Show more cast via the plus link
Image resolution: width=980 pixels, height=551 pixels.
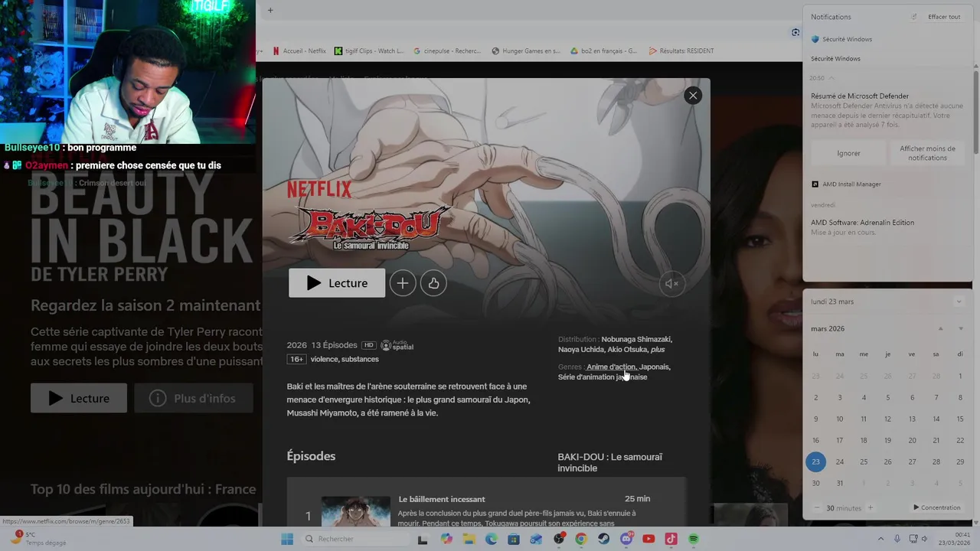(658, 349)
